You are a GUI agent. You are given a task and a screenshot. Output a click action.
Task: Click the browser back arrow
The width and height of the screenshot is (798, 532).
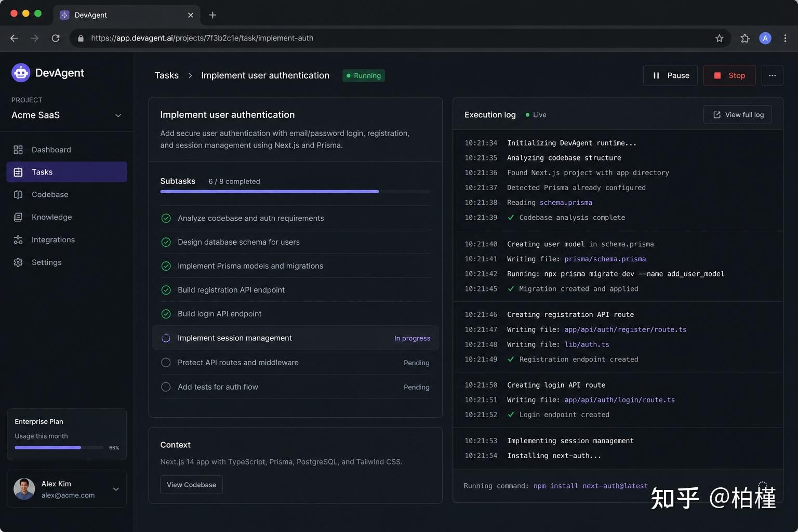click(14, 38)
